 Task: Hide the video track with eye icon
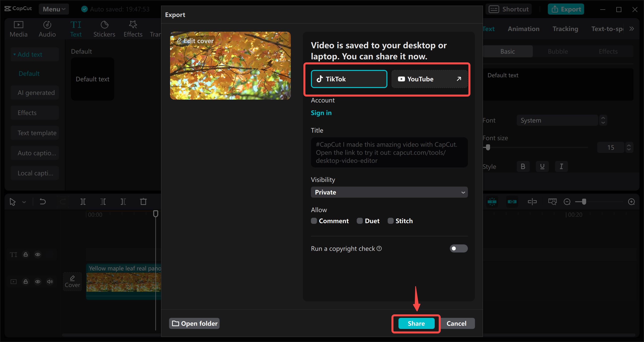pos(38,282)
